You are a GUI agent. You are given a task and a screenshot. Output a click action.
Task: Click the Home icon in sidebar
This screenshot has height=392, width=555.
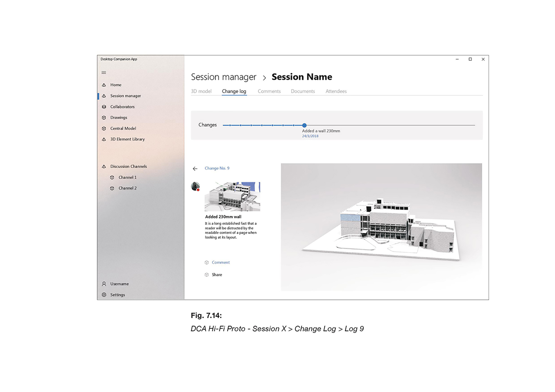pos(104,85)
